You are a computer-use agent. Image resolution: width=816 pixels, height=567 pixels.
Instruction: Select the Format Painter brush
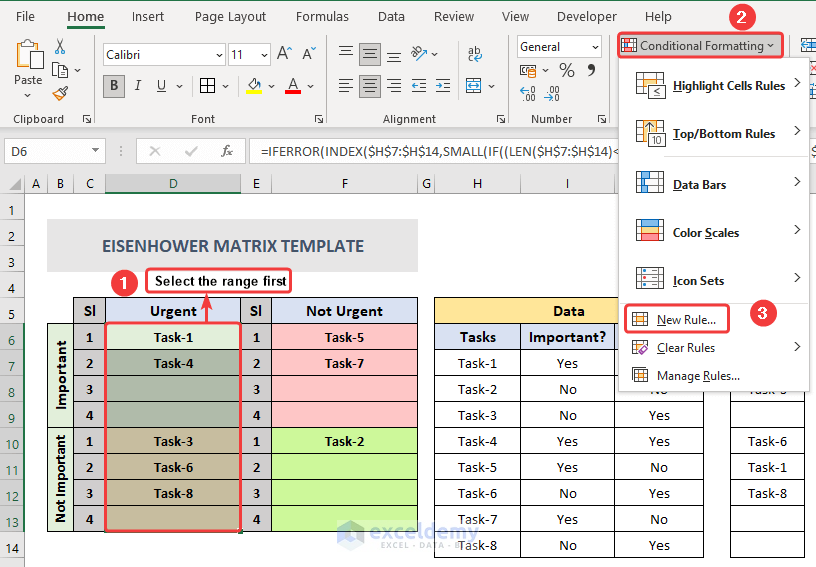[60, 93]
